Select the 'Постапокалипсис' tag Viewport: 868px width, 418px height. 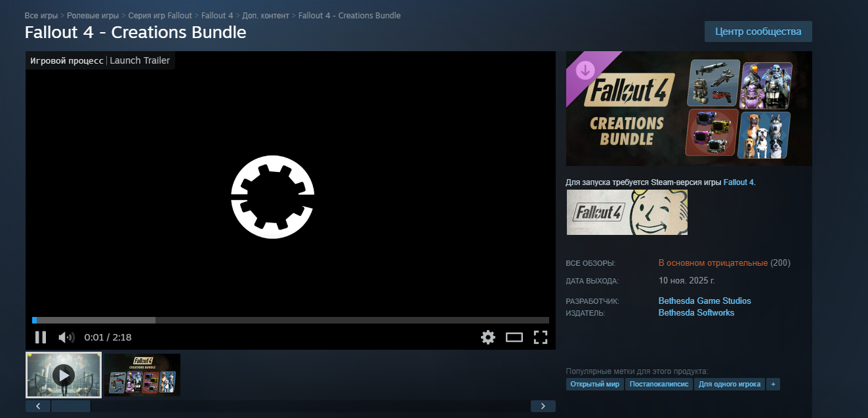659,384
